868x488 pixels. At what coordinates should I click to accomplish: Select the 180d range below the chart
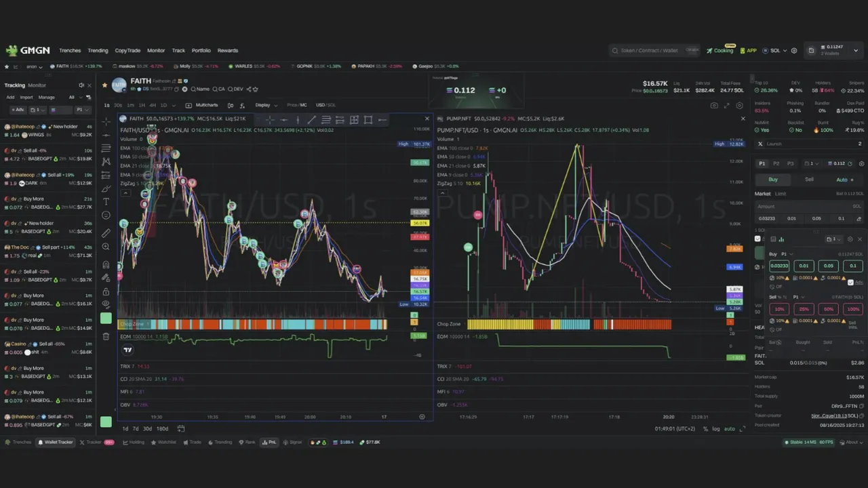(162, 428)
